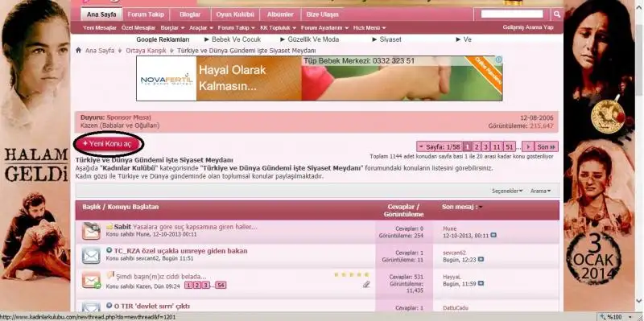Open the sticky thread's envelope icon
The image size is (644, 321).
[x=91, y=231]
